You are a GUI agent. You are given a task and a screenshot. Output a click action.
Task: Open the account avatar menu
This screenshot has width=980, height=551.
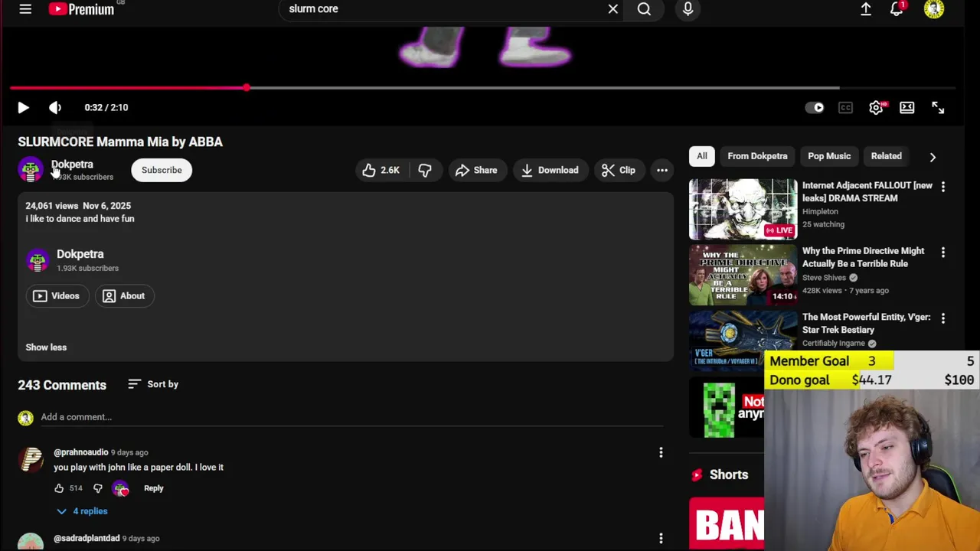[x=934, y=9]
